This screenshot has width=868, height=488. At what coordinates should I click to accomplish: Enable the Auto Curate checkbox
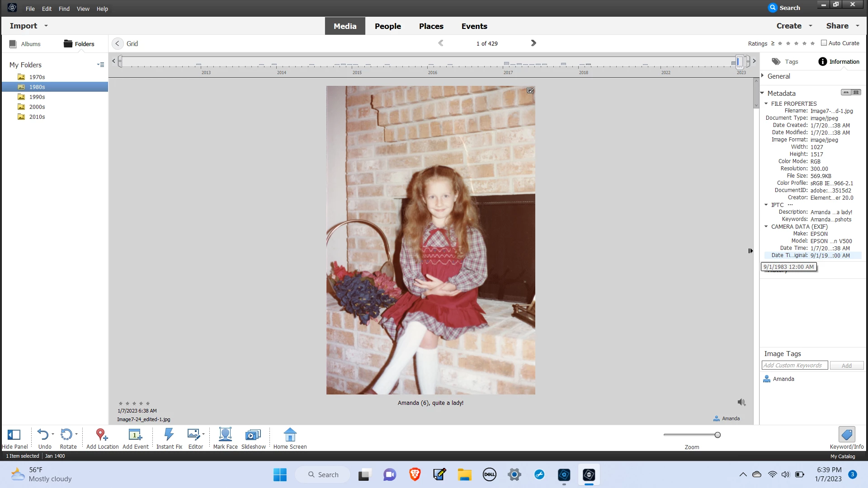click(824, 43)
